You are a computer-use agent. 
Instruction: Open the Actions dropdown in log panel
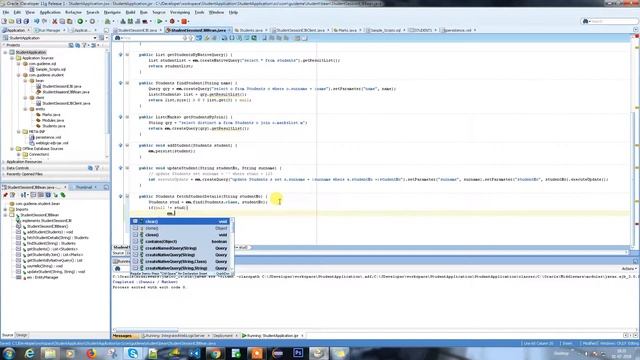coord(629,269)
